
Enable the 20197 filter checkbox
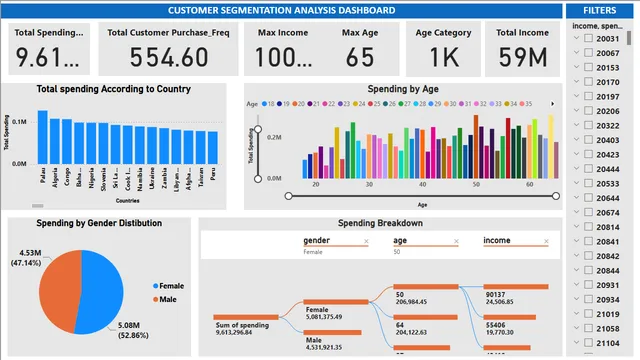[589, 96]
